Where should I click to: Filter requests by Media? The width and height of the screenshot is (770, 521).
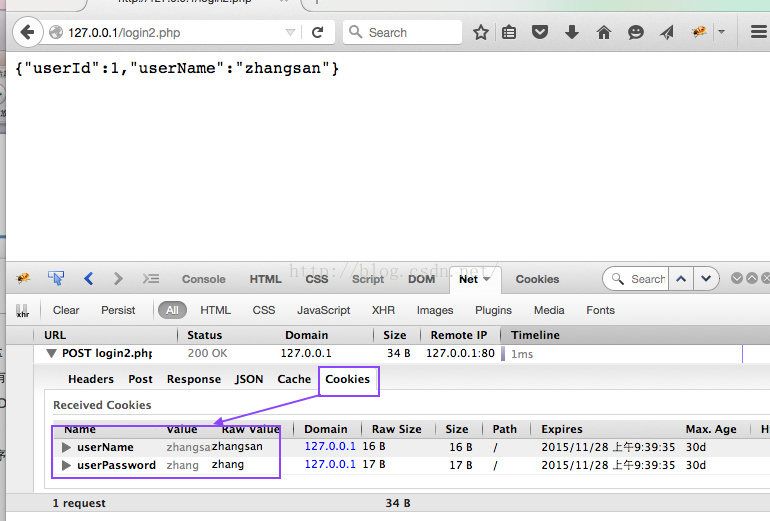[549, 310]
